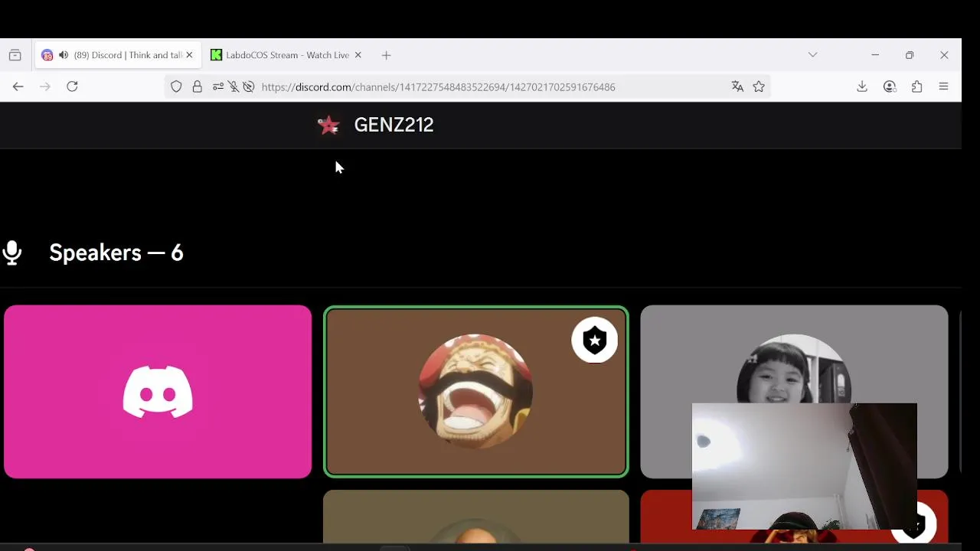Select the pink default Discord avatar tile

158,392
